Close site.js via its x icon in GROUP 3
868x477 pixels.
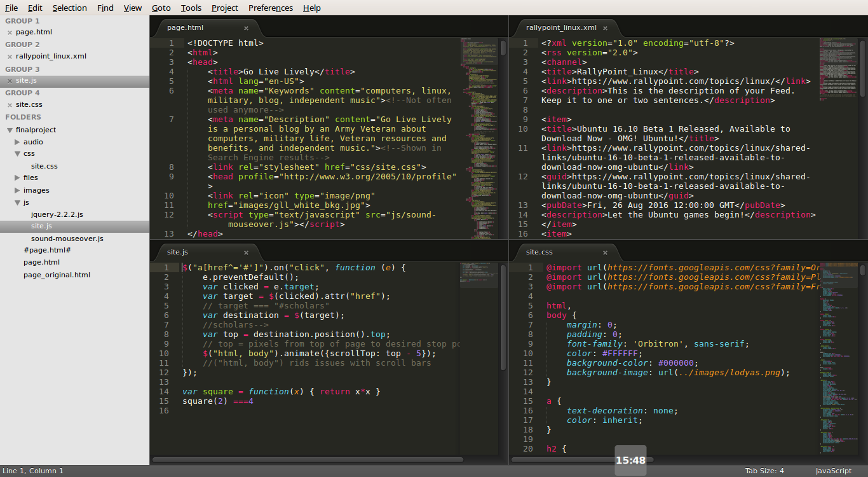pyautogui.click(x=9, y=80)
